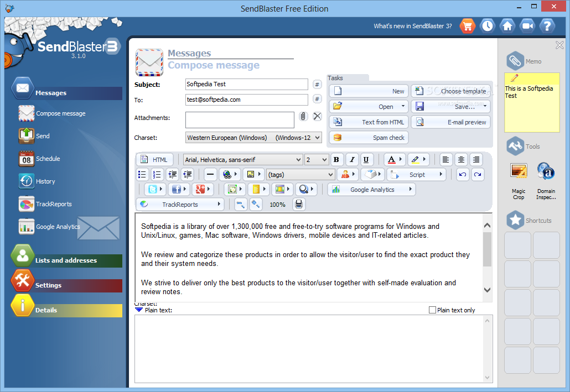
Task: Remove attachment with the X icon
Action: click(x=317, y=116)
